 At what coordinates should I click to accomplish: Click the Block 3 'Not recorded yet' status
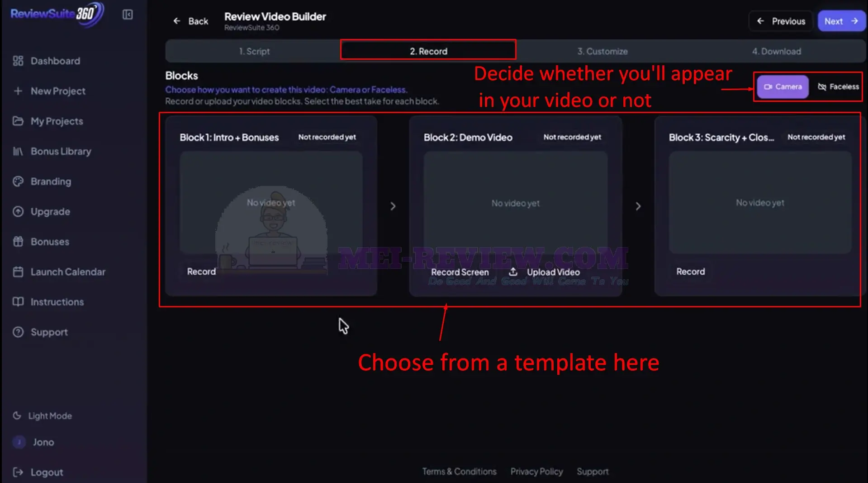pos(816,137)
